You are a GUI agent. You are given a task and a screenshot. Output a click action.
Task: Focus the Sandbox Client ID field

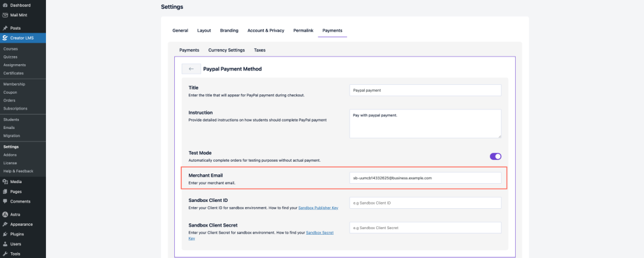(425, 203)
